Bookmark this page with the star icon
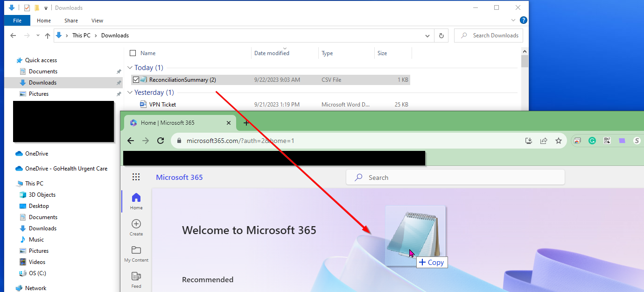This screenshot has width=644, height=292. point(559,141)
